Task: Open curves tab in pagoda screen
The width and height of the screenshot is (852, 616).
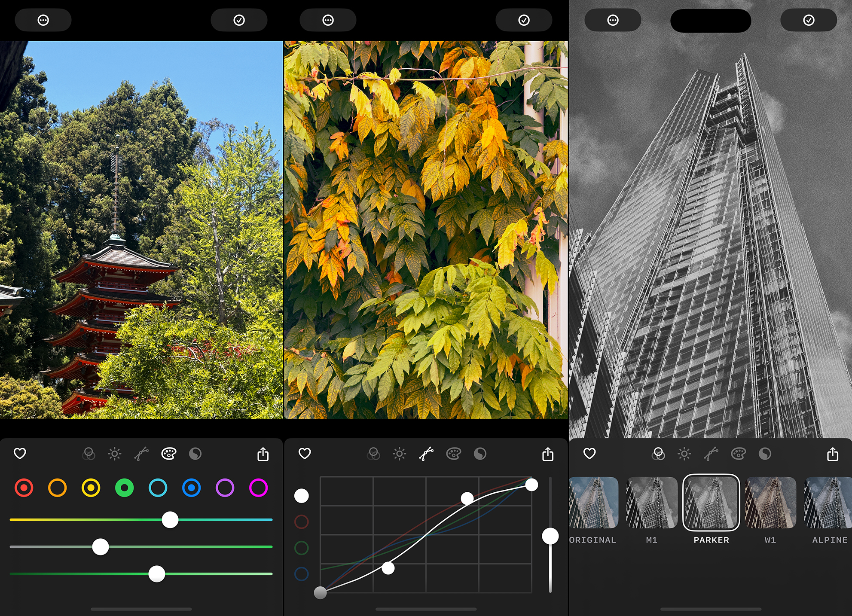Action: click(x=141, y=454)
